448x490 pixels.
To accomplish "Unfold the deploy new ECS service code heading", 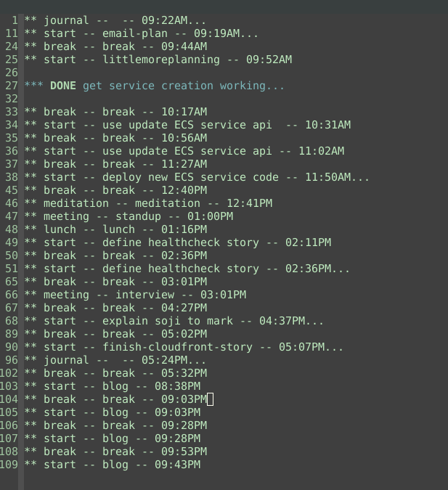I will [x=197, y=177].
